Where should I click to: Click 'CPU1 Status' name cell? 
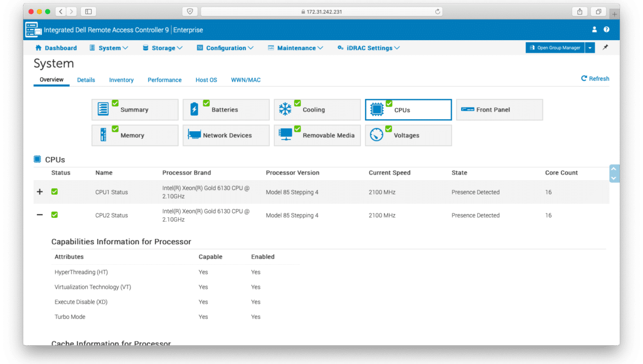[112, 192]
